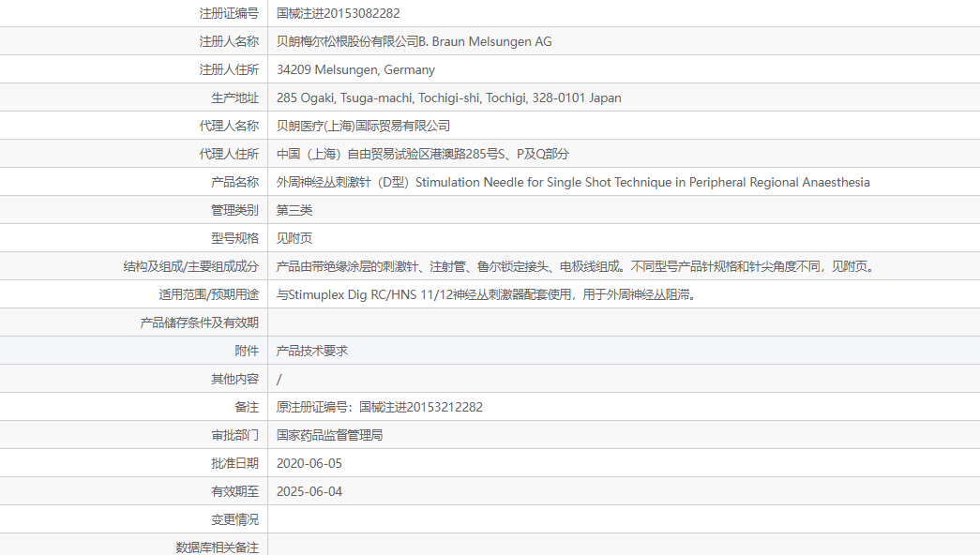The image size is (980, 555).
Task: Click the 审批部门 label
Action: (235, 435)
